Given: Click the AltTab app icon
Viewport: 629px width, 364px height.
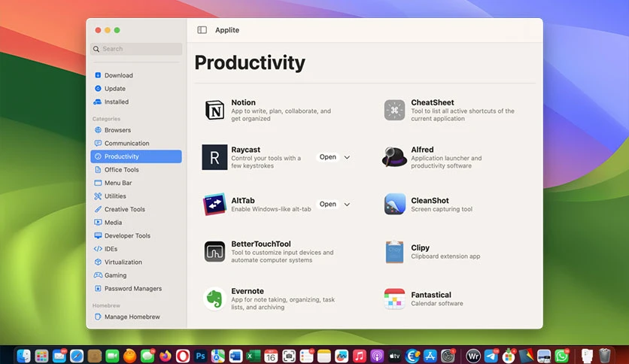Looking at the screenshot, I should pyautogui.click(x=214, y=205).
